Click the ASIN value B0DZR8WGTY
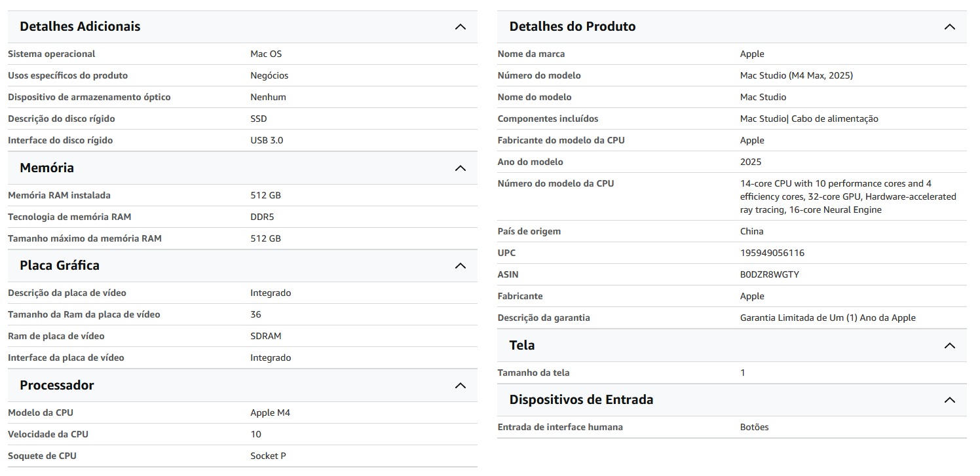Screen dimensions: 980x476 tap(769, 275)
